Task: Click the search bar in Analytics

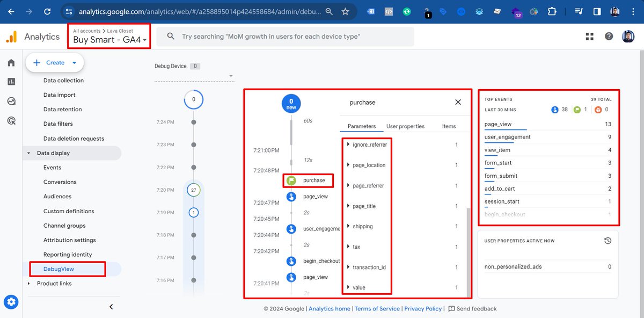Action: point(286,37)
